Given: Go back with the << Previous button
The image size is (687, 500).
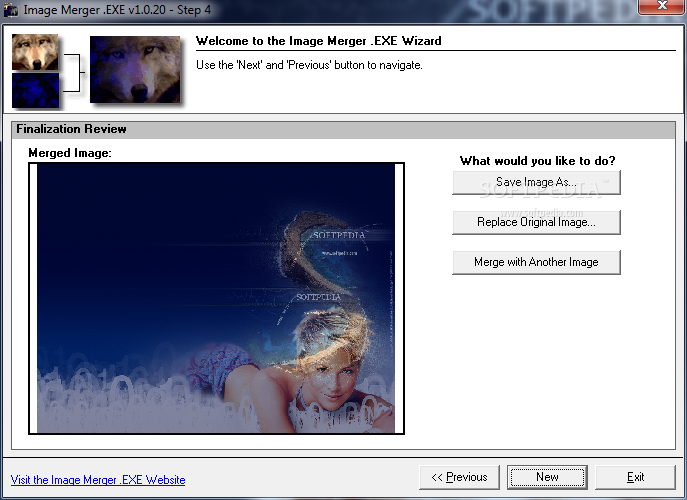Looking at the screenshot, I should point(459,477).
